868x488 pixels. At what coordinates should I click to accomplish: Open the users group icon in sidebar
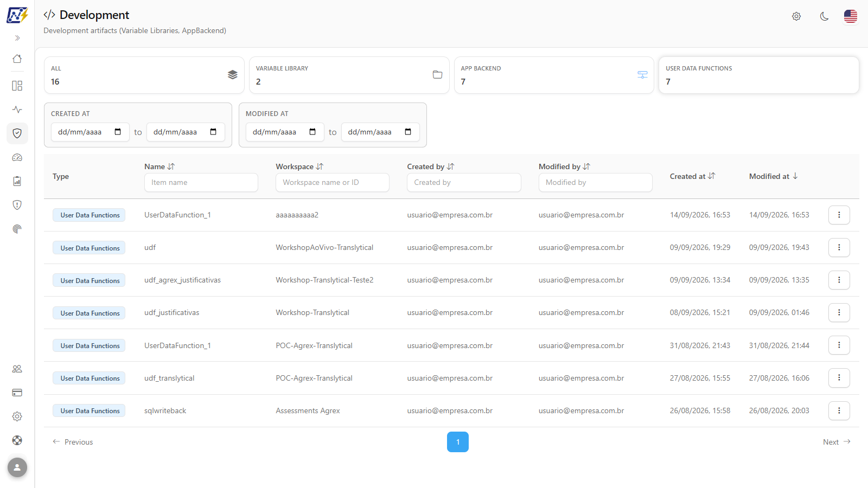pyautogui.click(x=17, y=369)
